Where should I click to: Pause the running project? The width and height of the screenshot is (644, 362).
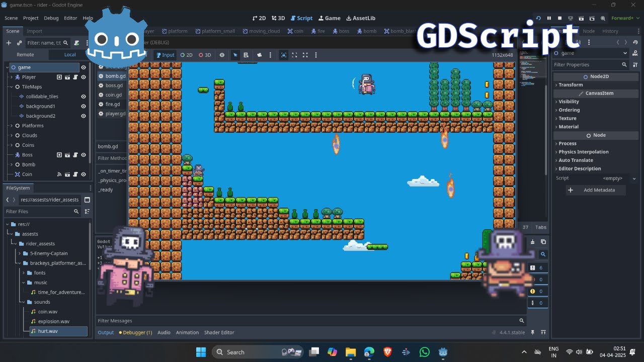coord(549,18)
